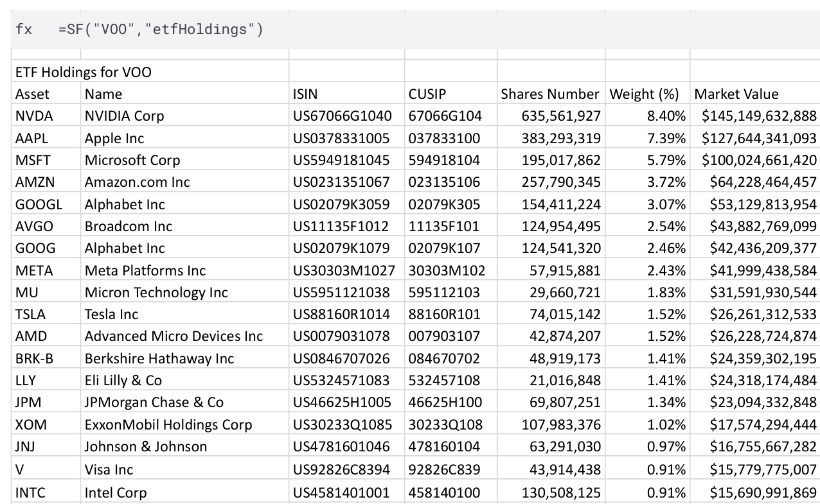
Task: Select CUSIP cell 023135106
Action: coord(450,182)
